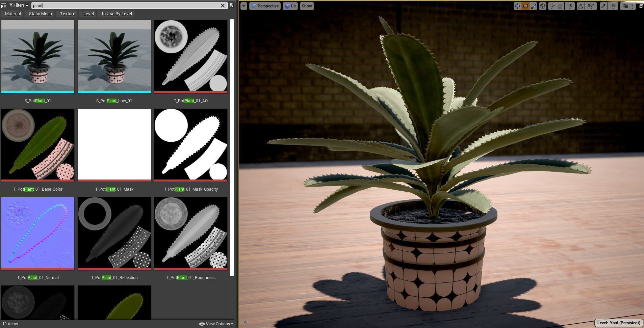Viewport: 644px width, 328px height.
Task: Open the Show flags menu
Action: pos(307,6)
